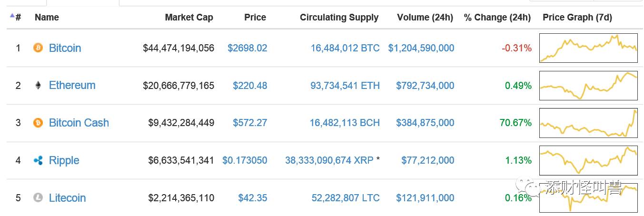Screen dimensions: 644x216
Task: Open Ethereum volume $792,734,000
Action: coord(425,86)
